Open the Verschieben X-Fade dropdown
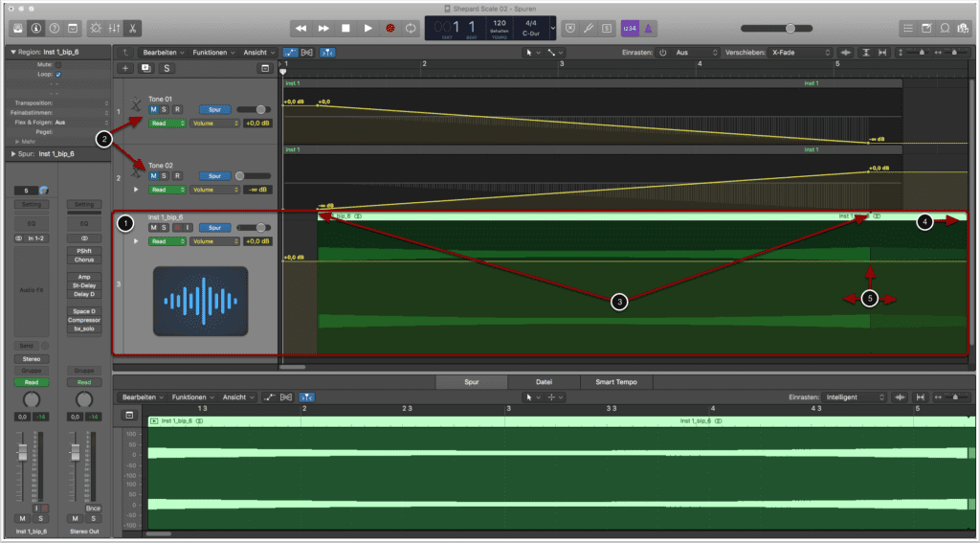Viewport: 980px width, 543px height. [802, 52]
